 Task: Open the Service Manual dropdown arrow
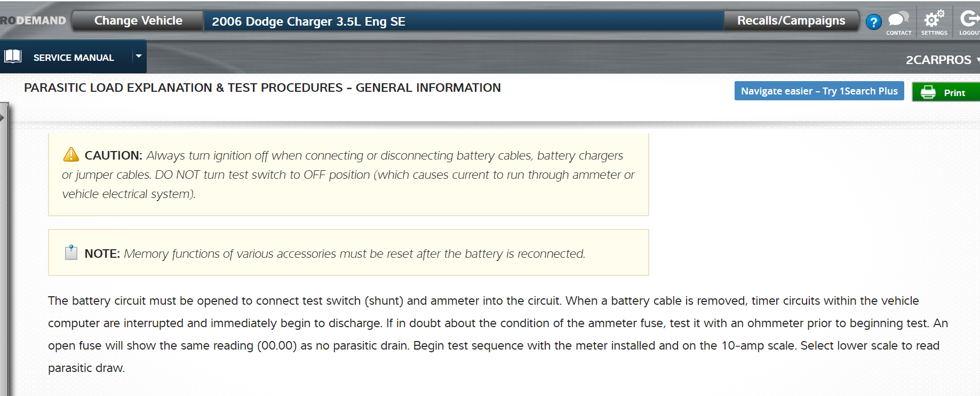click(139, 56)
